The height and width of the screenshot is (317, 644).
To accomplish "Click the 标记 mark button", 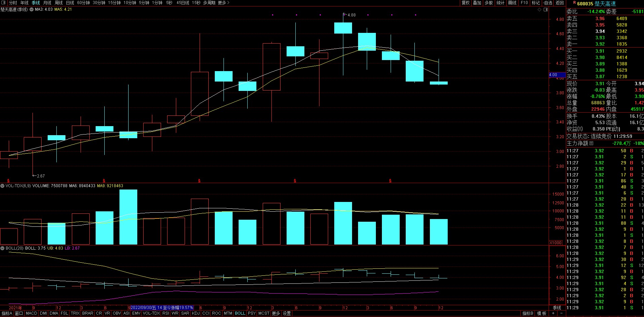I will [536, 3].
